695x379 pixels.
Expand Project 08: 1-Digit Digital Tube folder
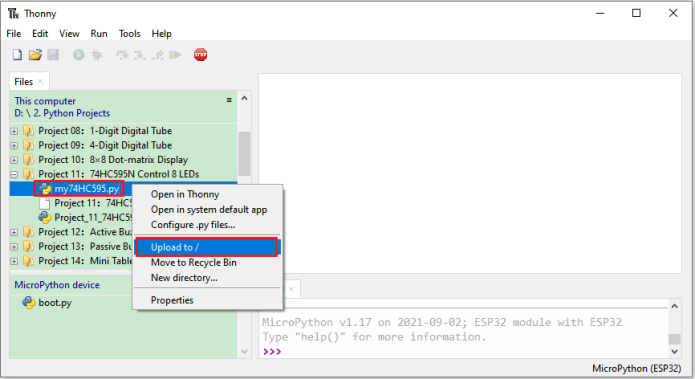pos(14,131)
